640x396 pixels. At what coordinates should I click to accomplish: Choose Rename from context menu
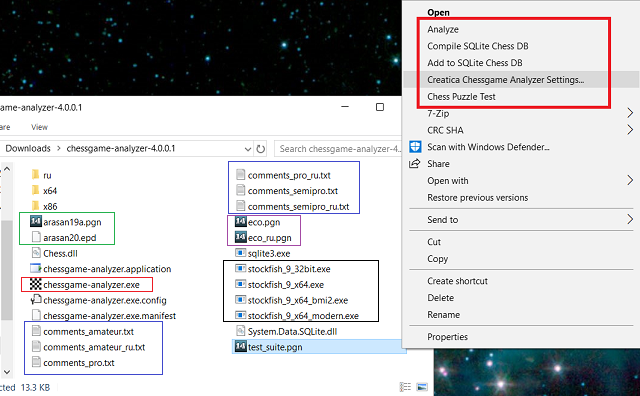[443, 315]
